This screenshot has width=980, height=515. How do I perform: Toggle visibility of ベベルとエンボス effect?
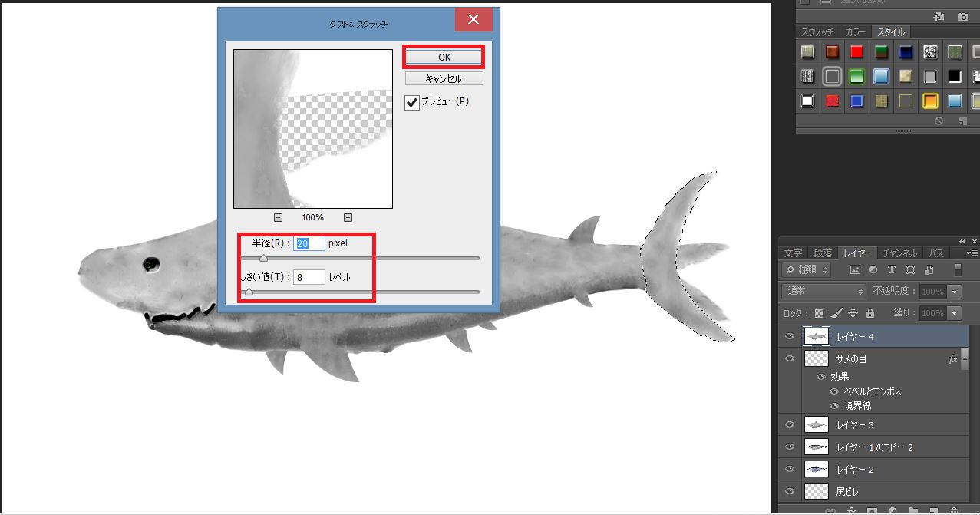tap(835, 391)
